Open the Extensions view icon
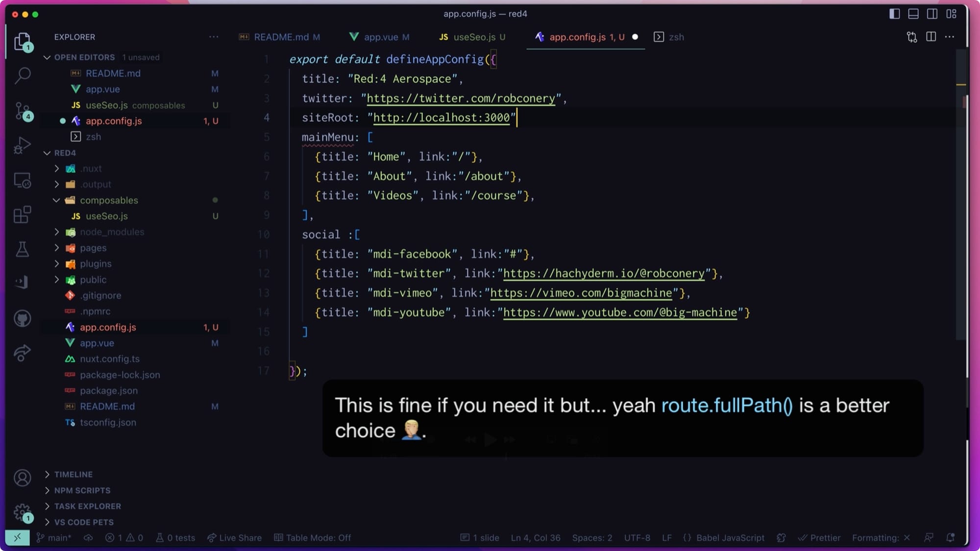Image resolution: width=980 pixels, height=551 pixels. point(23,215)
